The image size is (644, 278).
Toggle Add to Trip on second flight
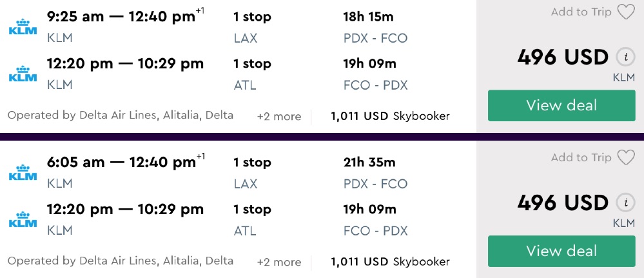pyautogui.click(x=581, y=157)
